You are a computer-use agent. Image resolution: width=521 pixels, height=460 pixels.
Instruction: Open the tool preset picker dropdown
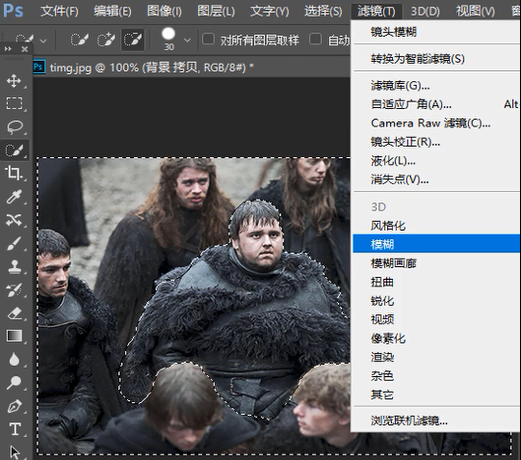pyautogui.click(x=43, y=41)
